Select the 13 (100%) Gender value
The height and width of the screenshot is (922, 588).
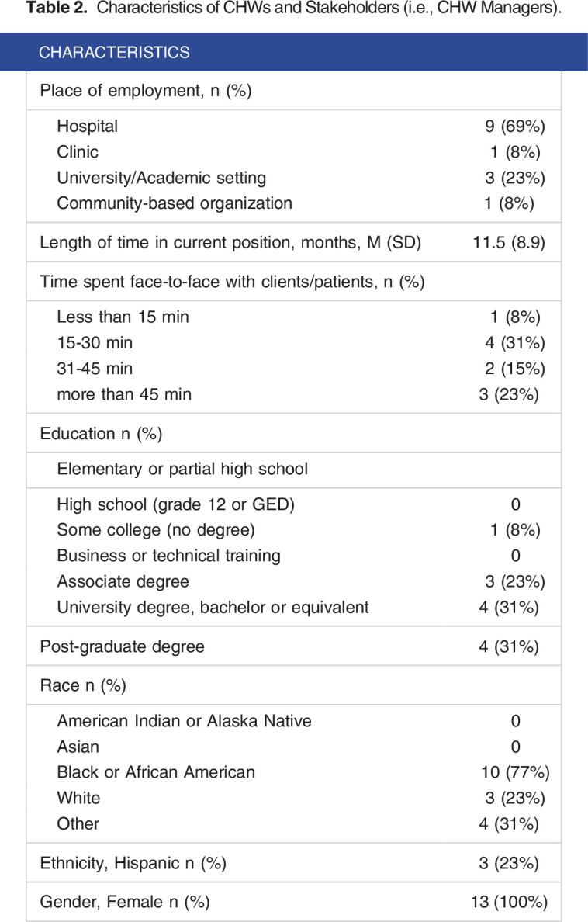(x=511, y=902)
